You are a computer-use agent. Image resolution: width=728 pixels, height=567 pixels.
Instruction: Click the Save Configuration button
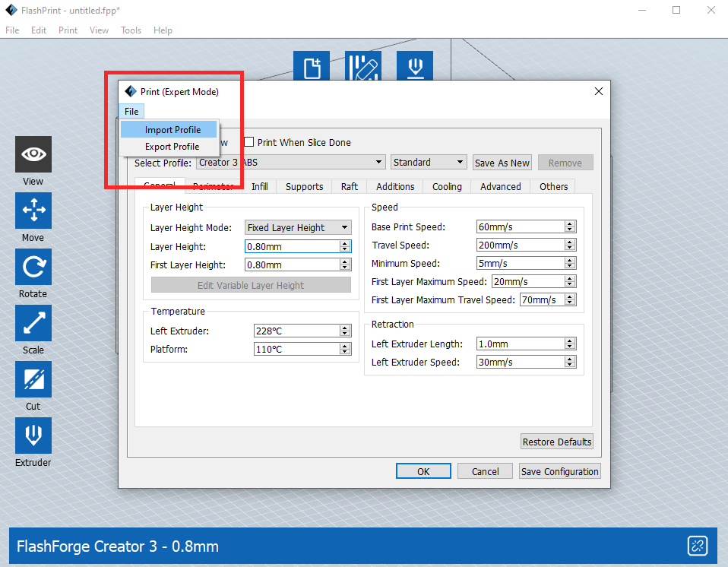(559, 471)
